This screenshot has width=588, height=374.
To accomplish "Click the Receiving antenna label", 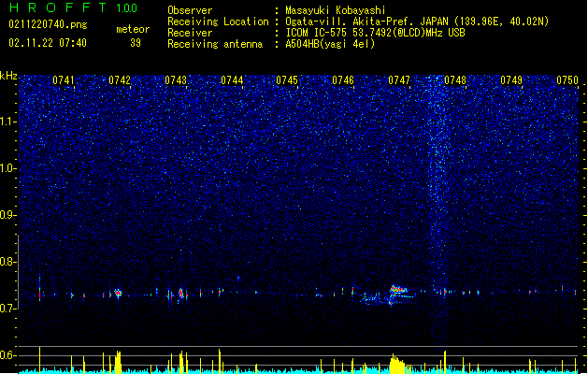I will pyautogui.click(x=215, y=44).
